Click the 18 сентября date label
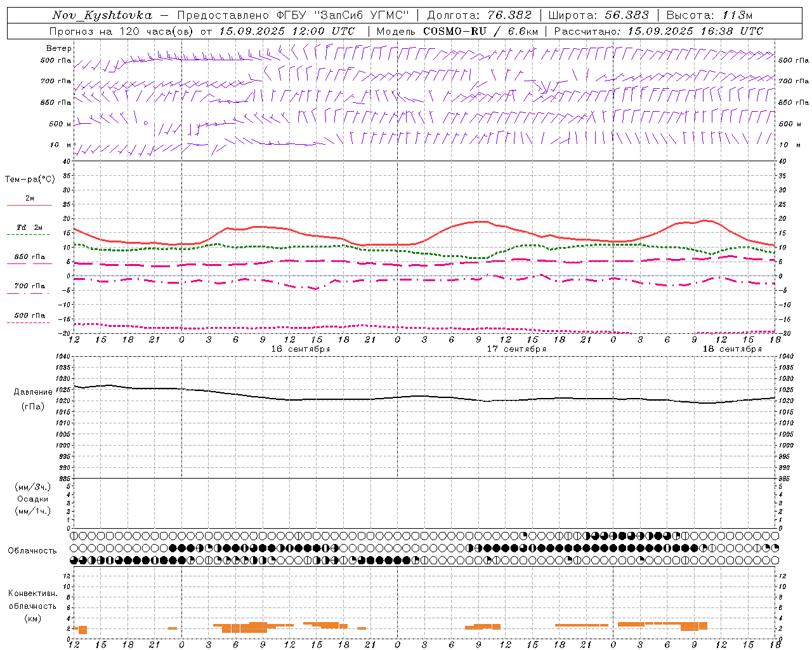The width and height of the screenshot is (812, 650). [x=732, y=349]
